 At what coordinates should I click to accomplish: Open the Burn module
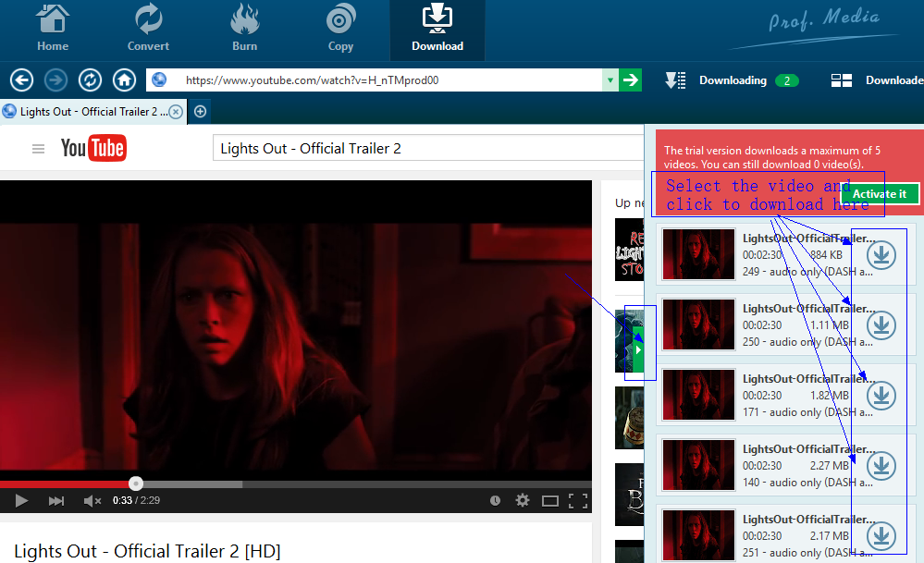coord(244,28)
